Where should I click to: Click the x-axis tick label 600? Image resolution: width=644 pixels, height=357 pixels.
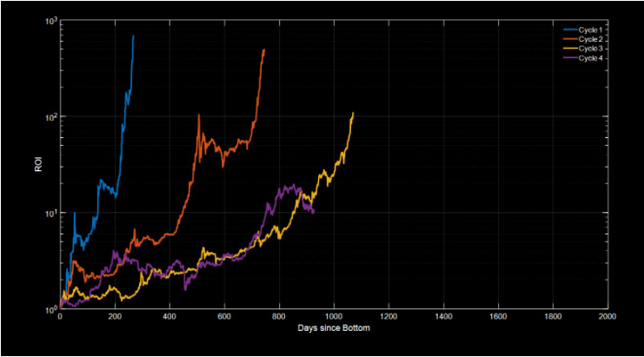tap(224, 316)
